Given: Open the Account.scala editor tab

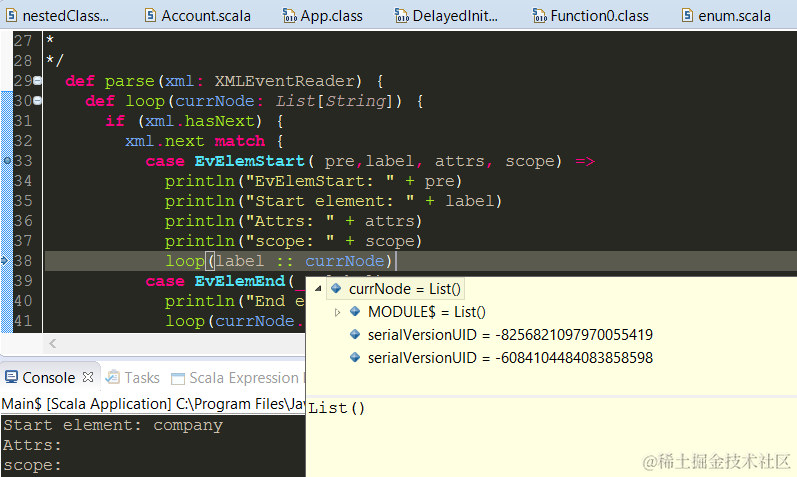Looking at the screenshot, I should [x=197, y=16].
